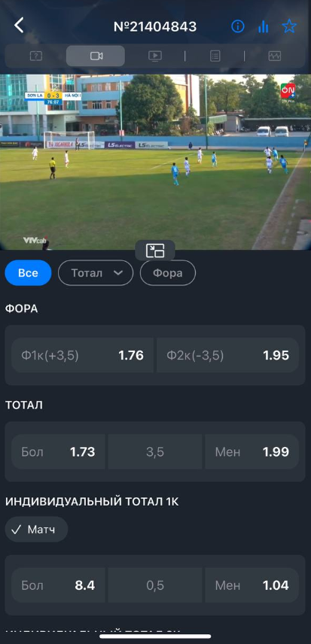
Task: Minimize the video with the picture-in-picture icon
Action: tap(155, 250)
